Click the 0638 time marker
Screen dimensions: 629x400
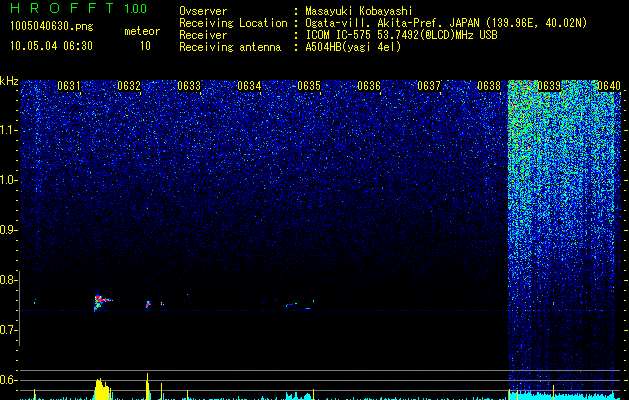pos(489,86)
